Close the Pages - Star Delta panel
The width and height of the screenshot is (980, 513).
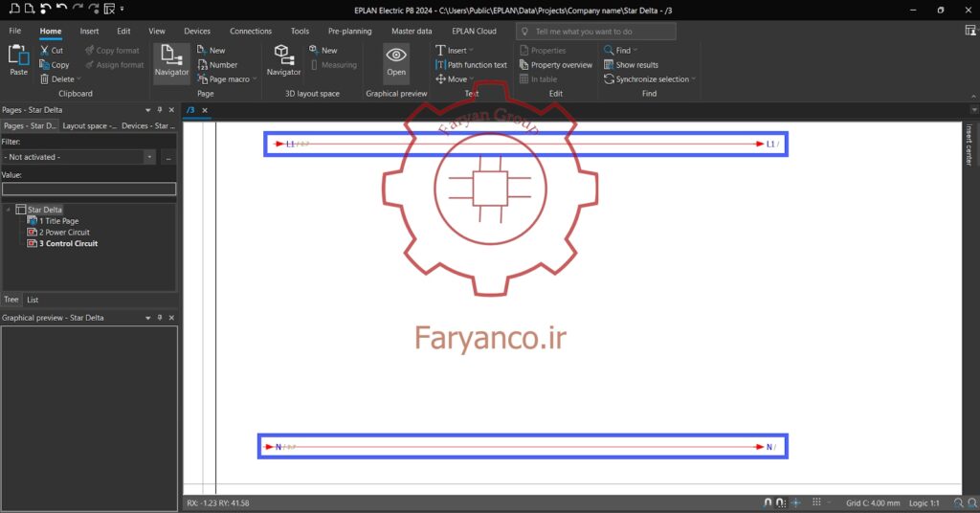coord(172,109)
